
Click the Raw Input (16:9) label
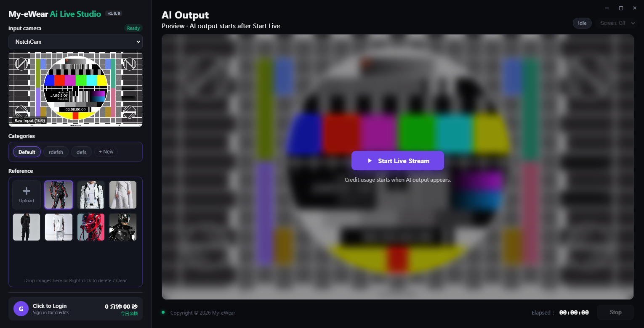(29, 121)
